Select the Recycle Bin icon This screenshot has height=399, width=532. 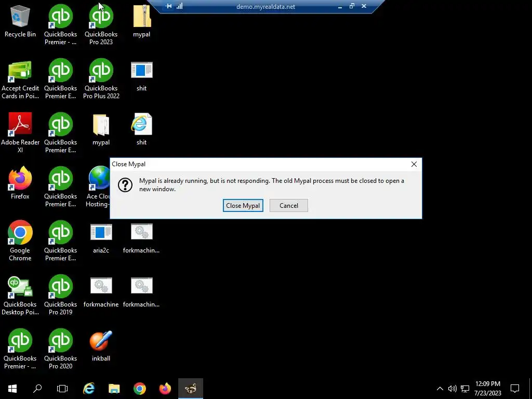(x=20, y=21)
